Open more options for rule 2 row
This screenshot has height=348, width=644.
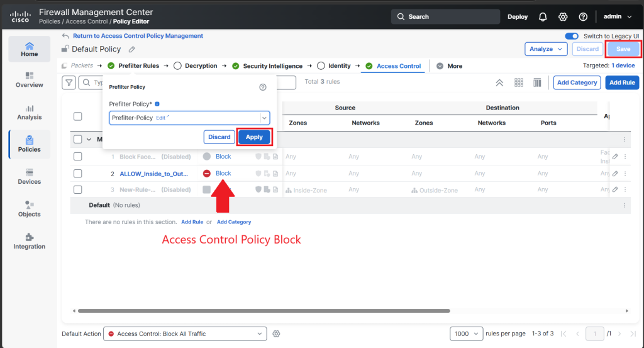(x=625, y=174)
